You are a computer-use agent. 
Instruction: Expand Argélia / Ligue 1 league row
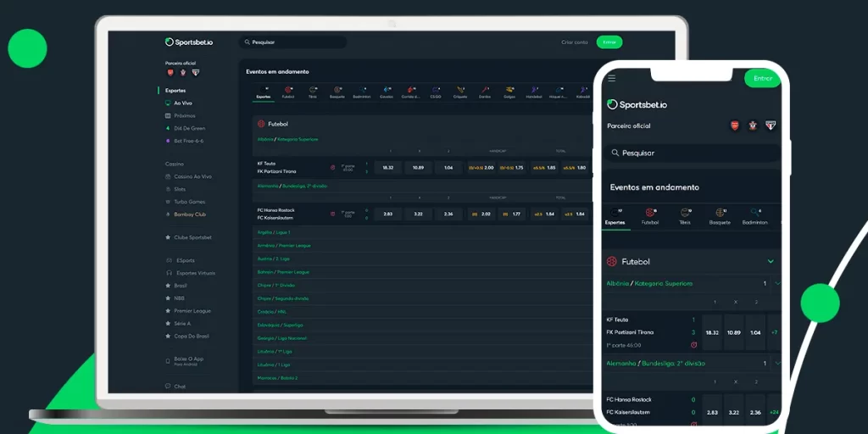tap(422, 232)
